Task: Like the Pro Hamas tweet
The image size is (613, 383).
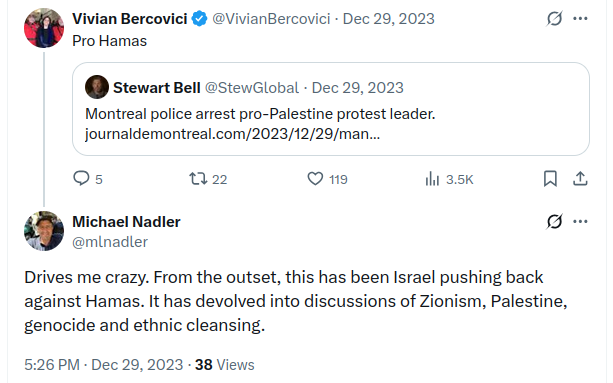Action: point(315,179)
